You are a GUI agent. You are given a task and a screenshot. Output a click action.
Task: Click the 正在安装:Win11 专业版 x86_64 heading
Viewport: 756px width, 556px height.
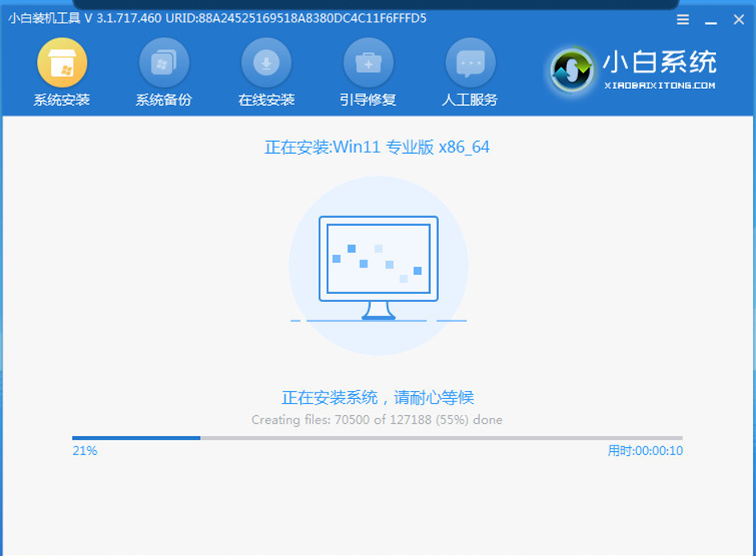point(377,147)
